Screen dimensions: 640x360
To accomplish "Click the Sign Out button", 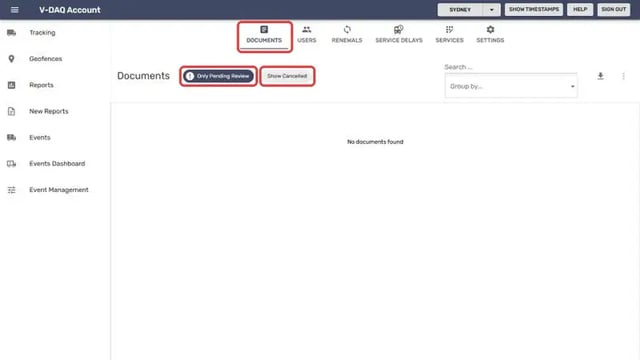I will coord(613,9).
